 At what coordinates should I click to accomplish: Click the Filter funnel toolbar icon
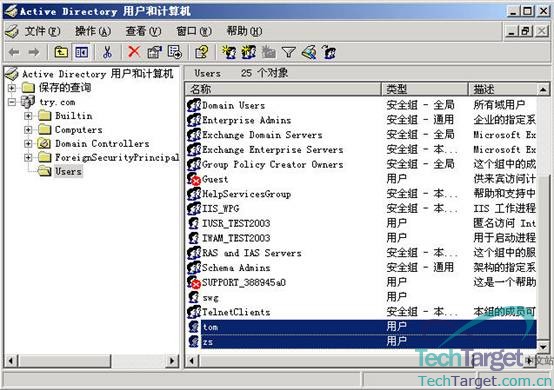[x=288, y=53]
